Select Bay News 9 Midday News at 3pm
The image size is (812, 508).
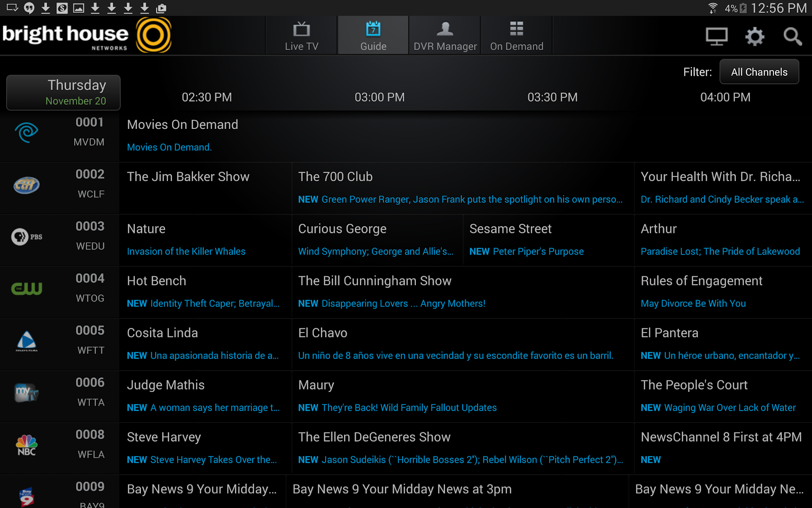[x=457, y=492]
